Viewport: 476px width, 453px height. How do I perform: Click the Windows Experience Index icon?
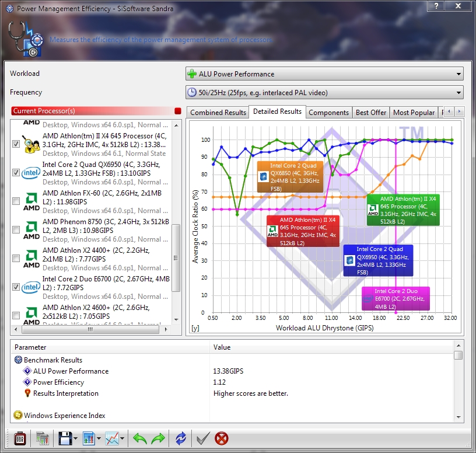point(18,415)
